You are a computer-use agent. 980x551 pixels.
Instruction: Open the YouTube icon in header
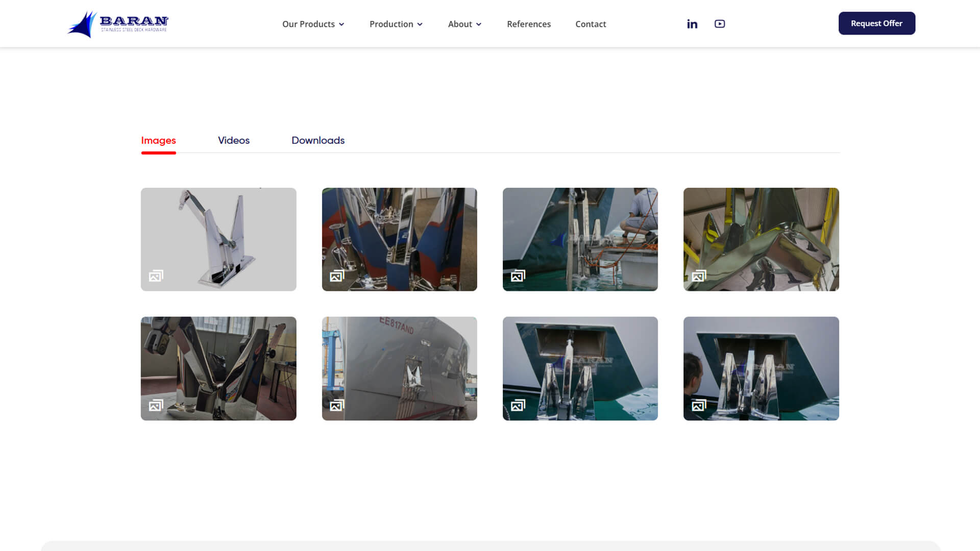tap(719, 24)
